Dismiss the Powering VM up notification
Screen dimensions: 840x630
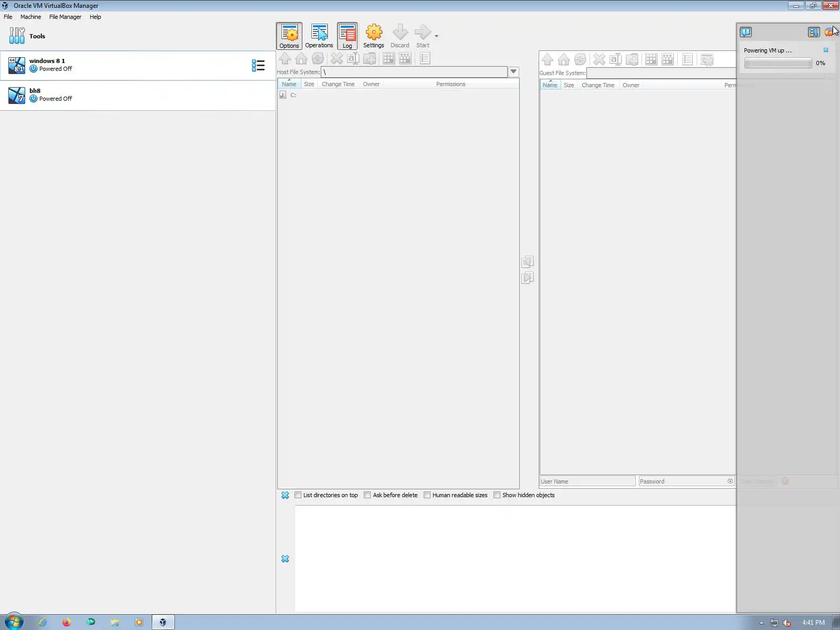pyautogui.click(x=826, y=50)
